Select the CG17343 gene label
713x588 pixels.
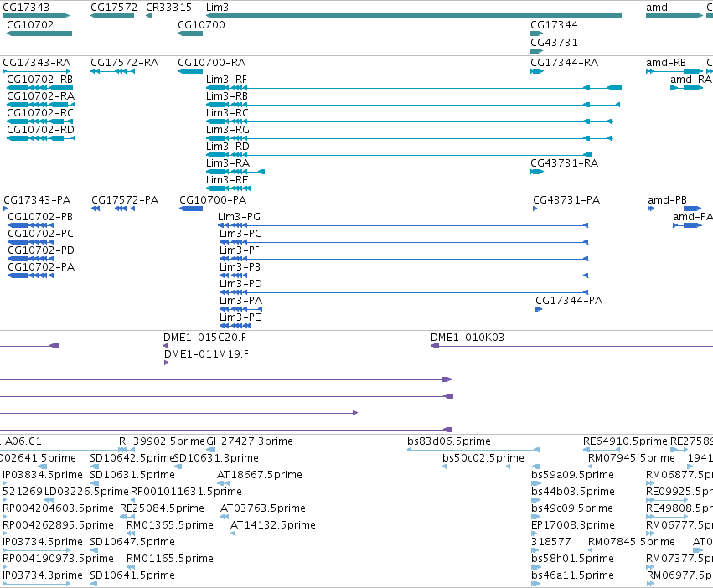26,8
